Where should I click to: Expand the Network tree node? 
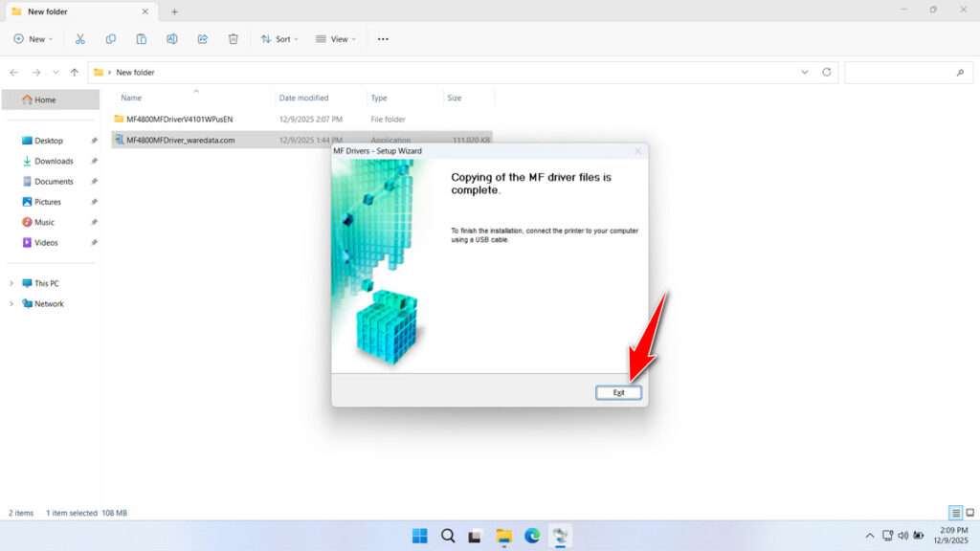pyautogui.click(x=11, y=304)
